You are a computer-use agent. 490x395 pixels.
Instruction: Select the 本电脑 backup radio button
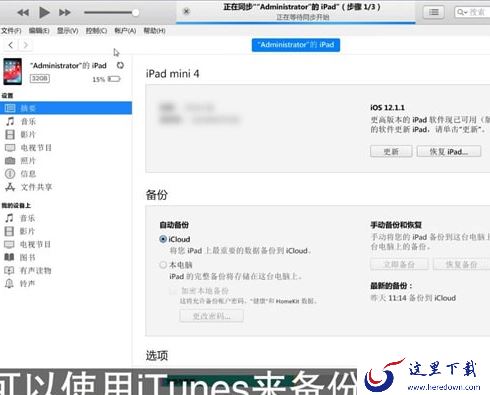point(163,265)
